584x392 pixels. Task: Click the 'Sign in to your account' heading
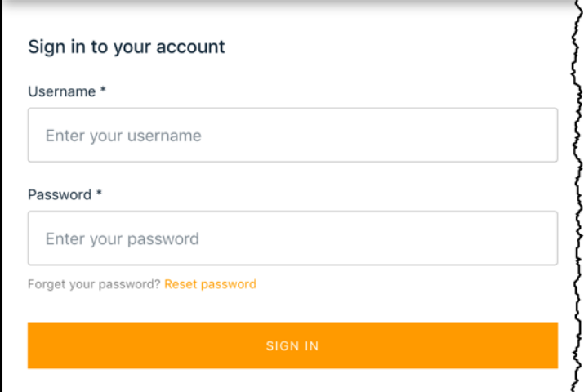point(127,47)
